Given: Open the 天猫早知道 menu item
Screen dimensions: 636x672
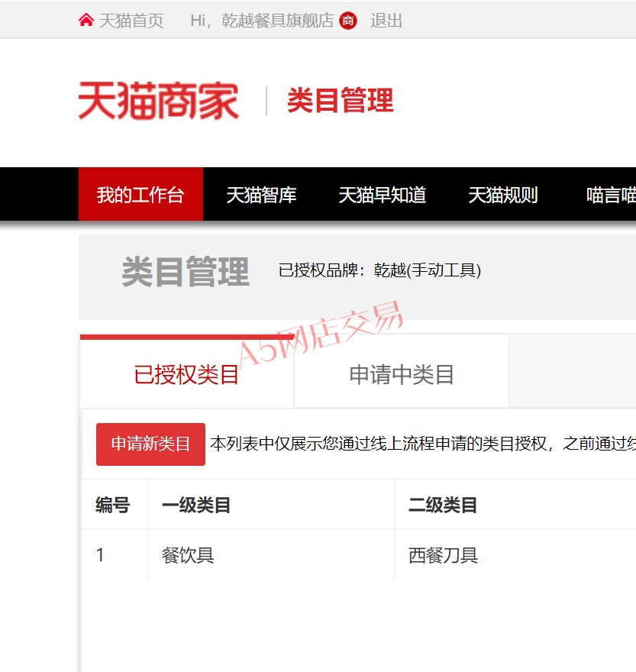Looking at the screenshot, I should 383,195.
